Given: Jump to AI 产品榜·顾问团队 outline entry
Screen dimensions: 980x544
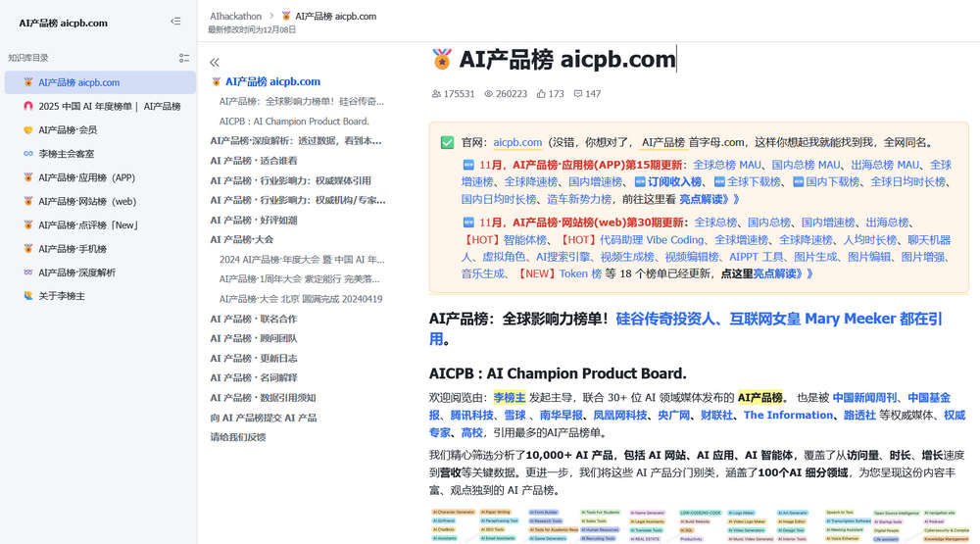Looking at the screenshot, I should (x=254, y=338).
